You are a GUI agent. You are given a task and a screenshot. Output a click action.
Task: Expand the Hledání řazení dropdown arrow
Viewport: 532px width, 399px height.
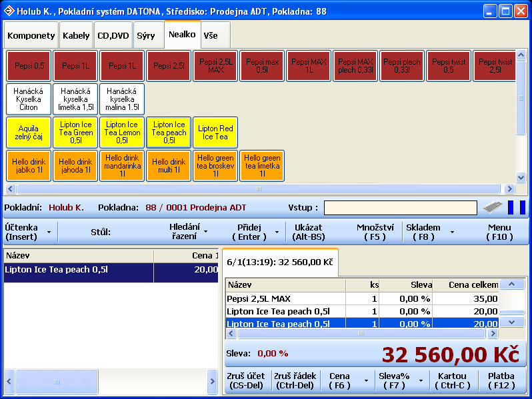205,232
